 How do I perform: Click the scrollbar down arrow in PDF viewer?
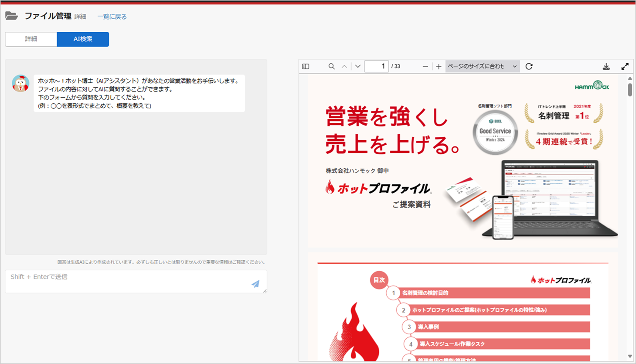[630, 357]
